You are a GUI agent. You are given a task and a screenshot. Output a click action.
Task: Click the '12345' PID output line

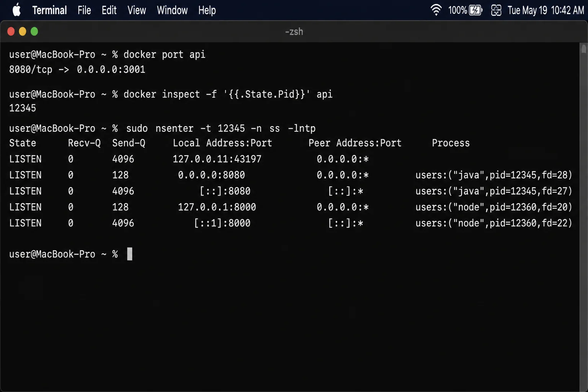tap(23, 108)
